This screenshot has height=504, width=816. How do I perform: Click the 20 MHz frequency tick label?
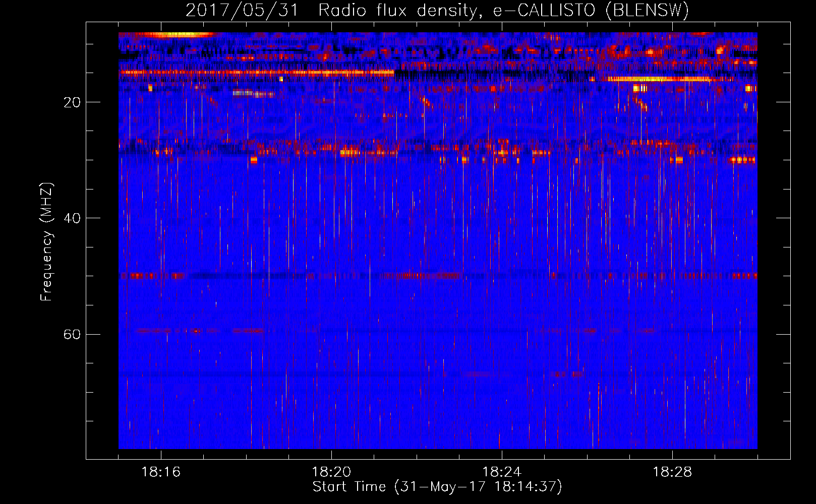(x=72, y=102)
